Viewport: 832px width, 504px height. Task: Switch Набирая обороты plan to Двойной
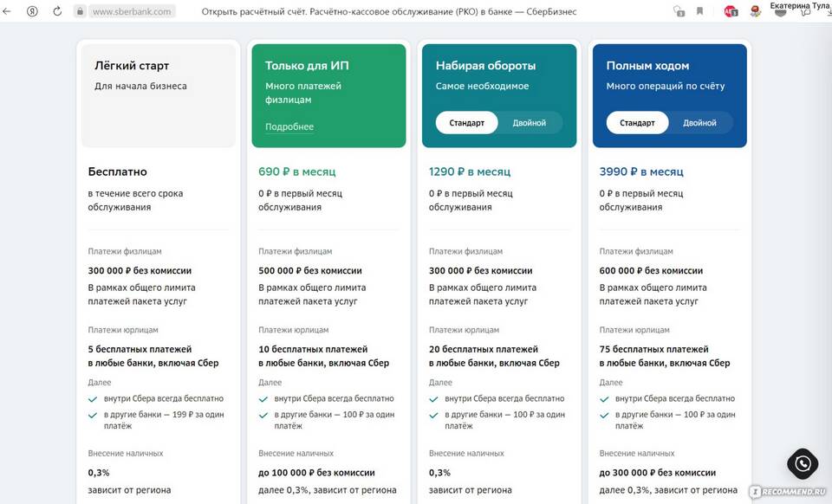(529, 123)
